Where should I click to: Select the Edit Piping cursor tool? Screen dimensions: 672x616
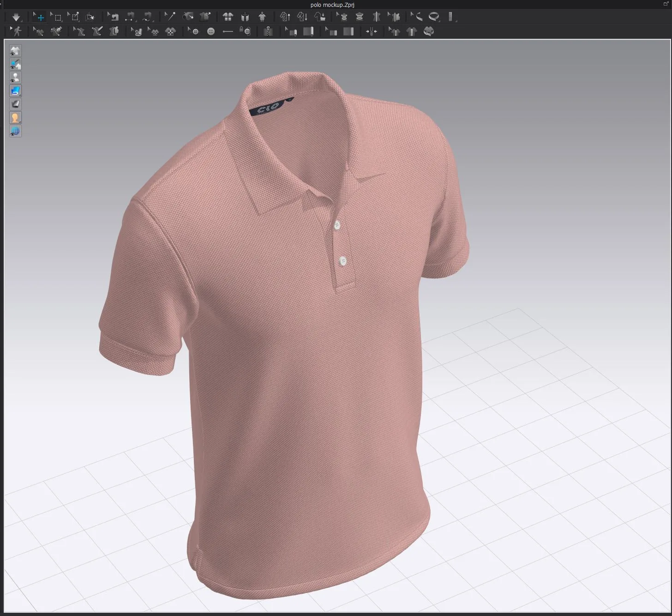pos(331,31)
